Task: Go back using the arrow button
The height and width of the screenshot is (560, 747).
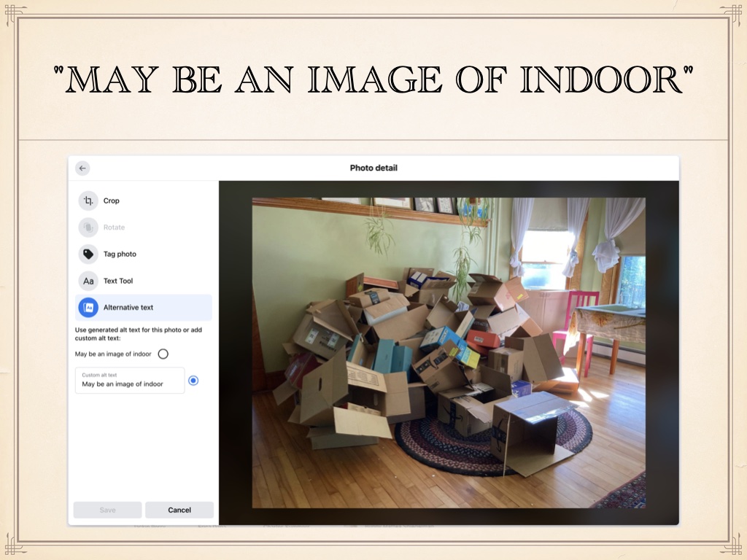Action: click(x=82, y=168)
